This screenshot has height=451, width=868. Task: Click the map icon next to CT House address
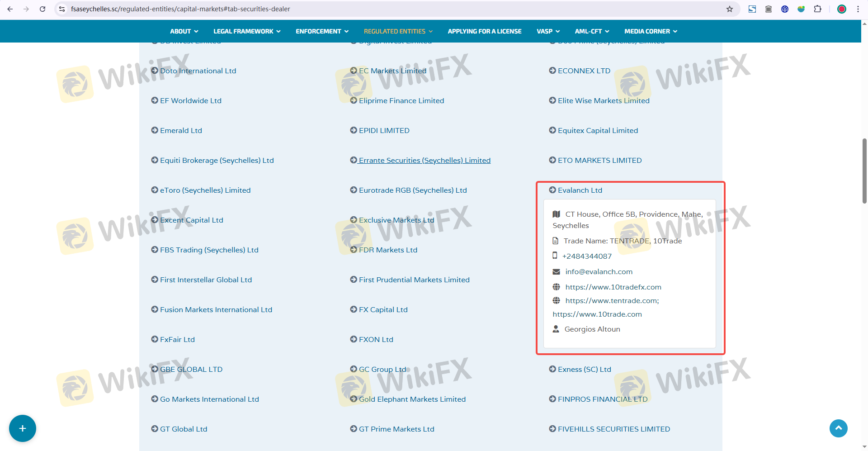[557, 214]
